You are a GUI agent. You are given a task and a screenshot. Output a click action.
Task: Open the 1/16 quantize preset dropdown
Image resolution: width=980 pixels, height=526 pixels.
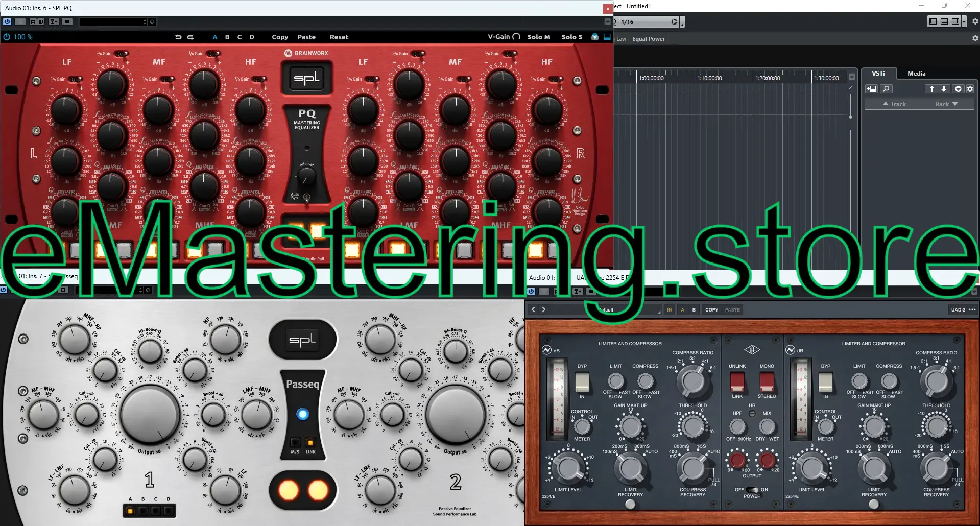(674, 22)
